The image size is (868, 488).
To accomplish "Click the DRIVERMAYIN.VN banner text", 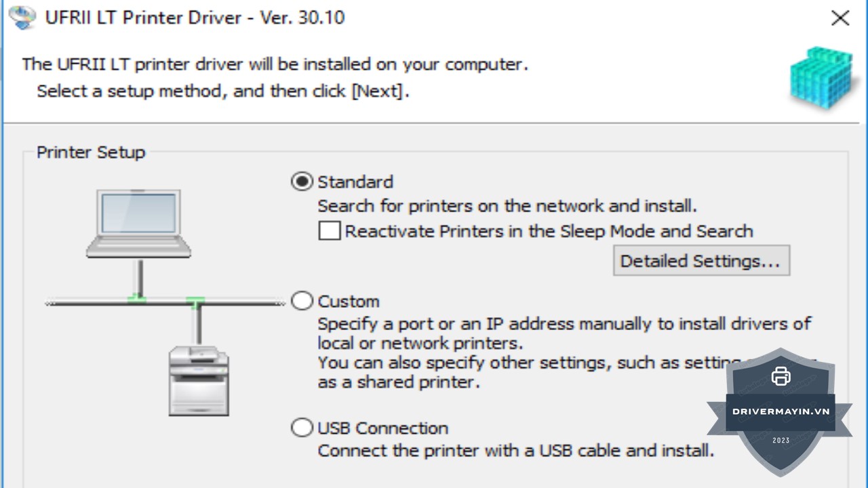I will pyautogui.click(x=781, y=411).
